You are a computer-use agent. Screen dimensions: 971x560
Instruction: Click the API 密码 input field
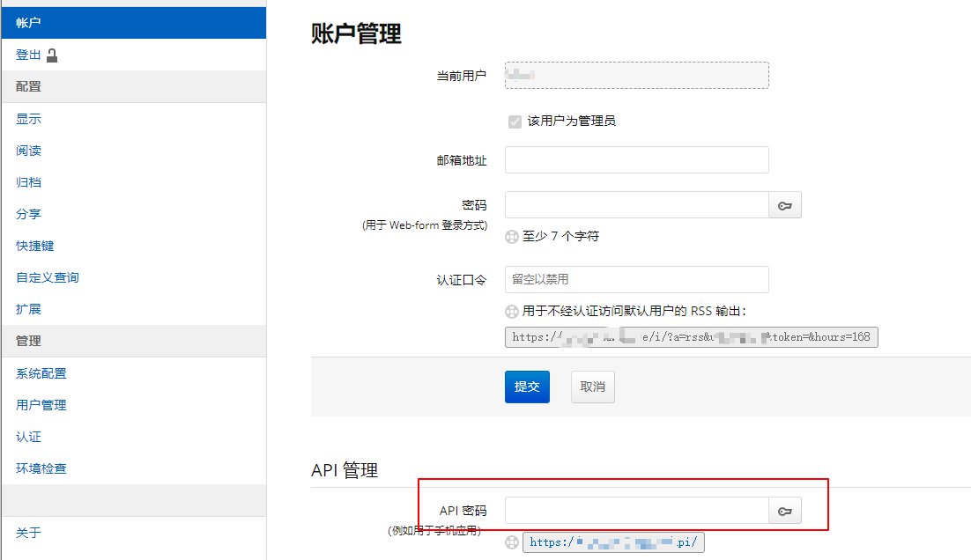pos(636,511)
